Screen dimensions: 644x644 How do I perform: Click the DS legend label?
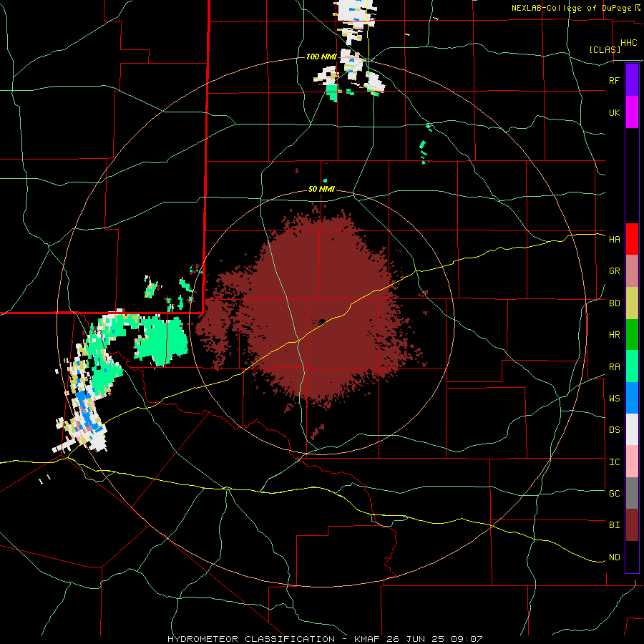[x=614, y=430]
